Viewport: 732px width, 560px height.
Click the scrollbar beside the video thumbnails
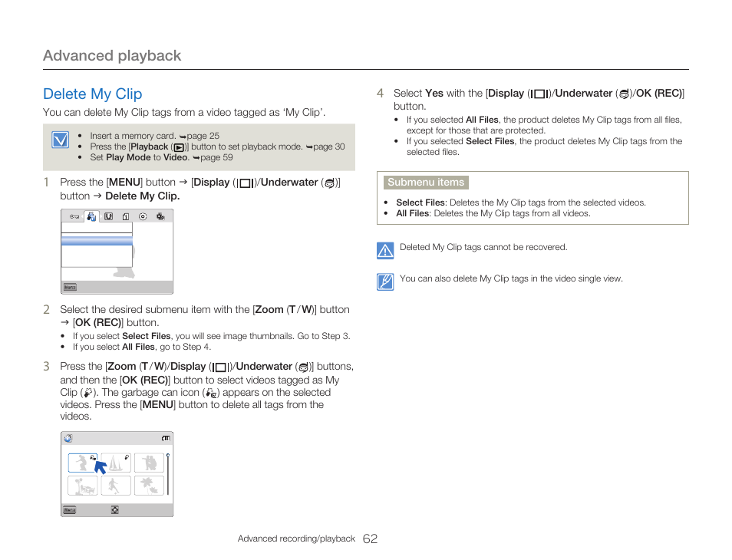coord(167,473)
